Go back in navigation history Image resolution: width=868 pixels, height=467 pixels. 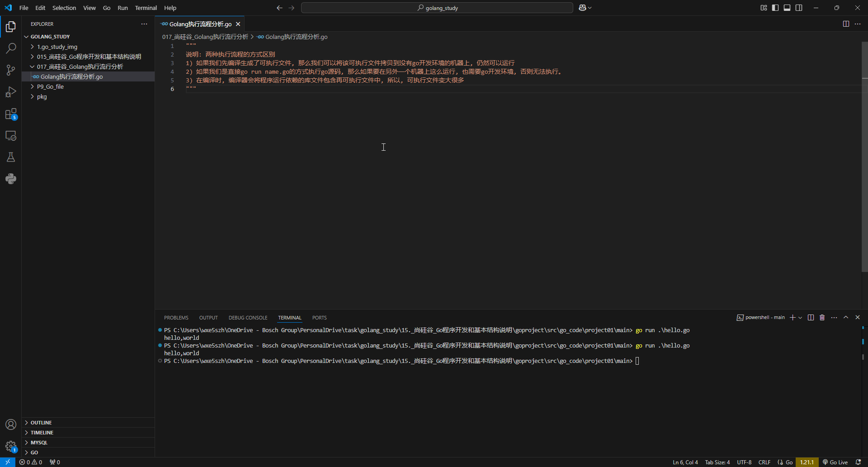pos(279,8)
